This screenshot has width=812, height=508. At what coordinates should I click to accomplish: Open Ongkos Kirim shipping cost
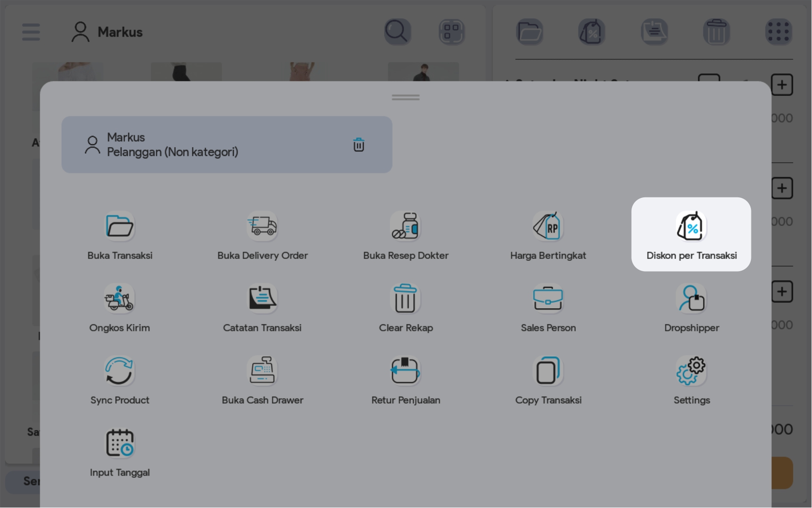[x=119, y=299]
